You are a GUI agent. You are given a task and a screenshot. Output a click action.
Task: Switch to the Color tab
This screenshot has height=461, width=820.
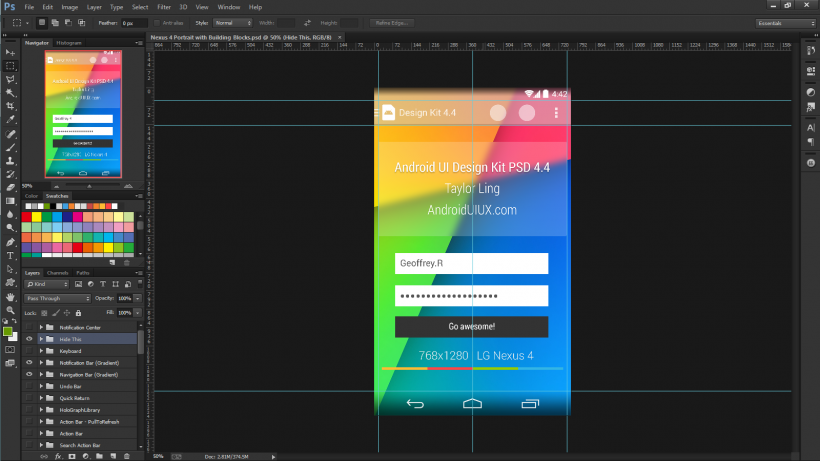pyautogui.click(x=31, y=196)
